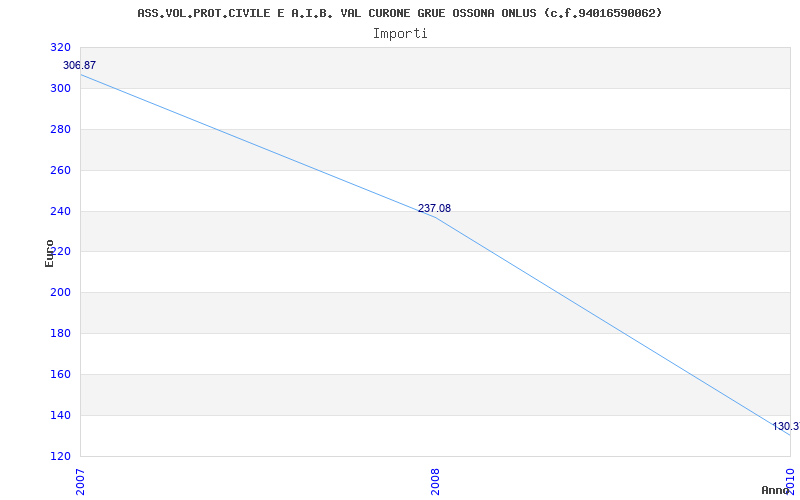Click the 2007 x-axis label
800x500 pixels.
[x=80, y=482]
